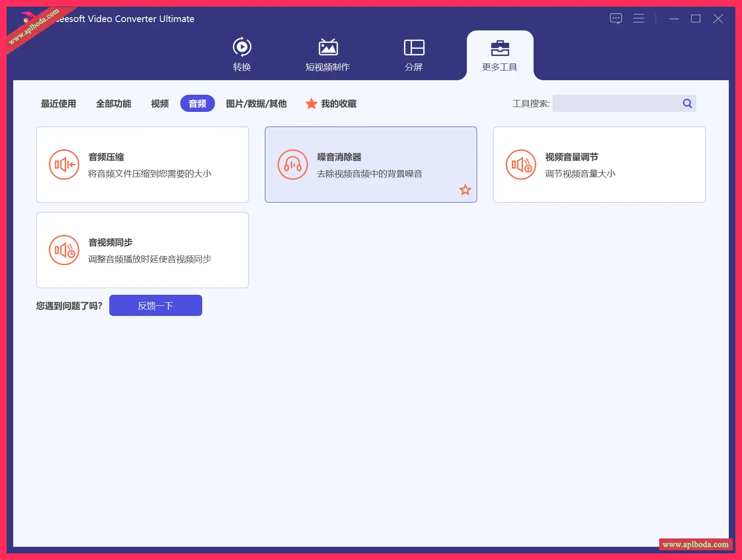Click the 分屏 split-screen layout icon

(x=414, y=47)
